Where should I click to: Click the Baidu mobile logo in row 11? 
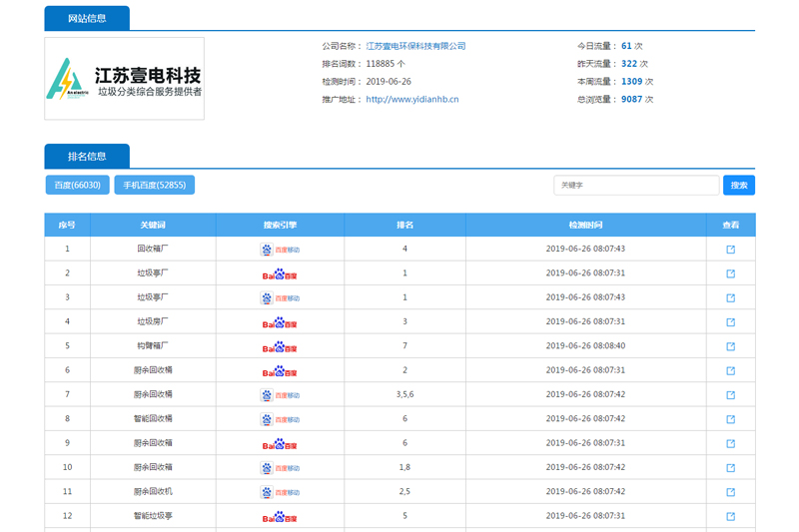tap(280, 492)
